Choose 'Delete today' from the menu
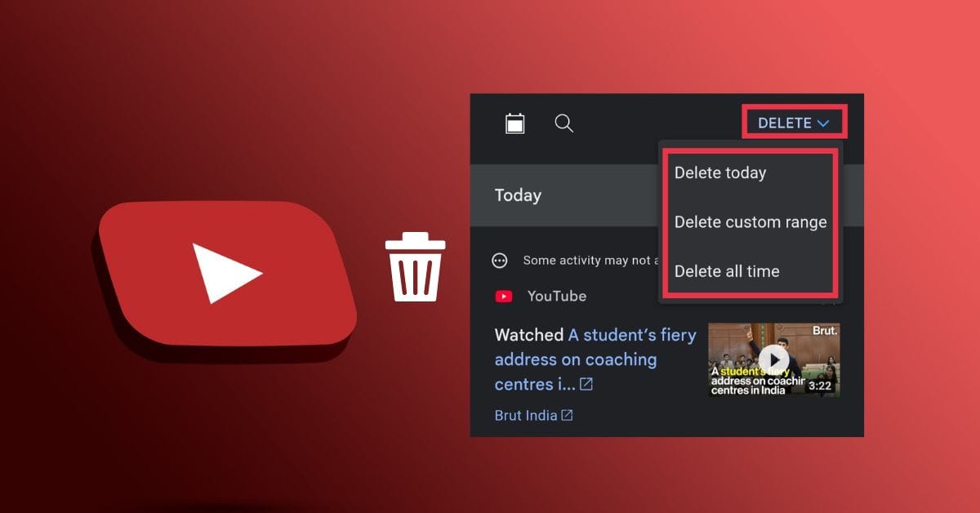 coord(720,172)
